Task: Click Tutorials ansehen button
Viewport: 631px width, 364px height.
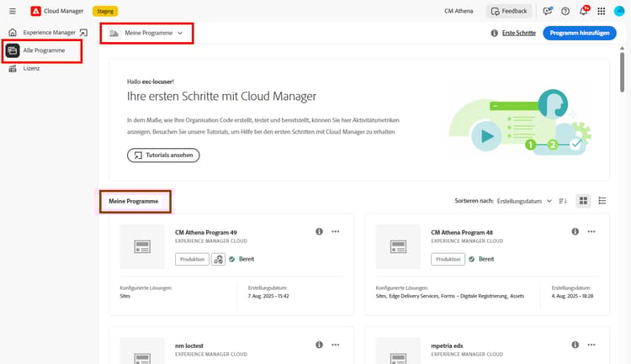Action: point(163,156)
